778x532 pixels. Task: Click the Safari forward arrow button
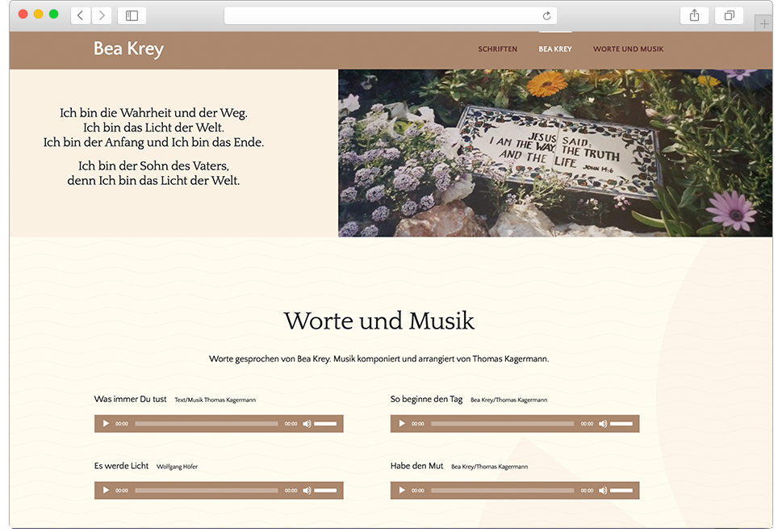(x=102, y=15)
